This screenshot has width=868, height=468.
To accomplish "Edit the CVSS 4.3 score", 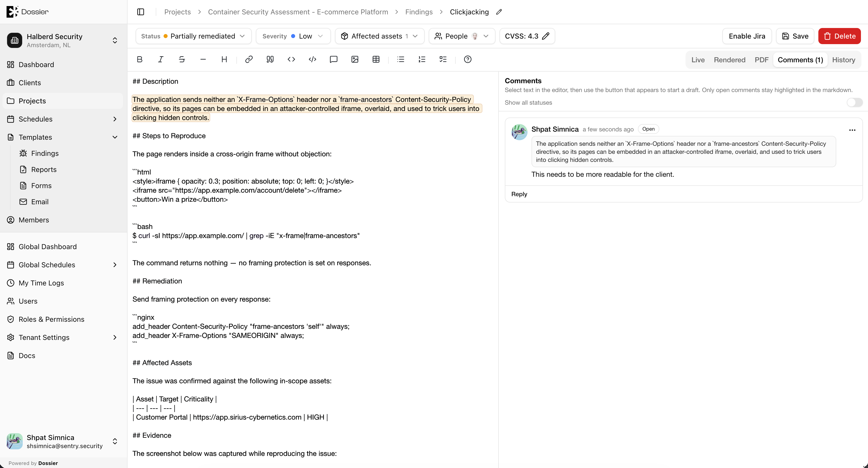I will 527,36.
